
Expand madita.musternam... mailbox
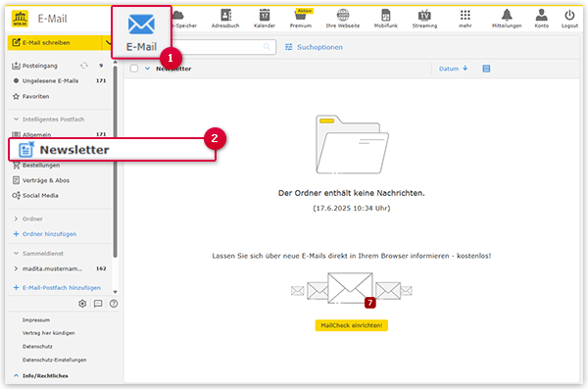click(x=16, y=268)
